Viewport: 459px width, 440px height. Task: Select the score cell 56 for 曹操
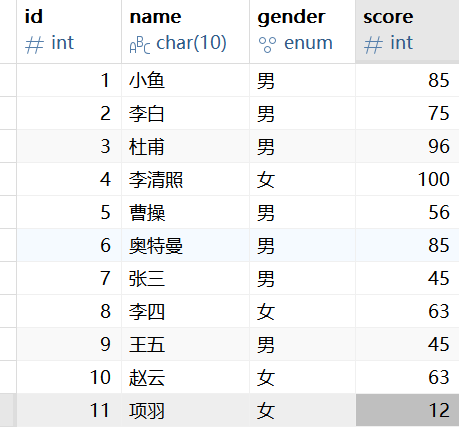pos(407,212)
